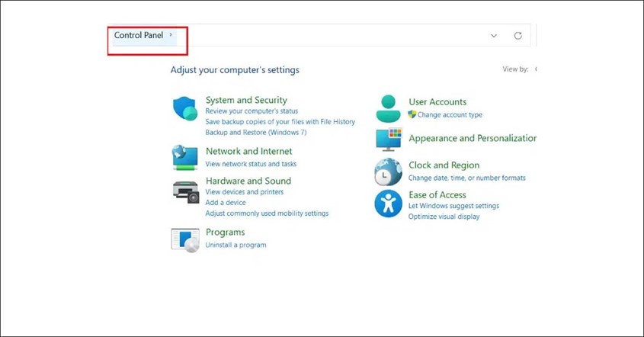The height and width of the screenshot is (337, 644).
Task: Open Backup and Restore (Windows 7)
Action: click(x=256, y=133)
